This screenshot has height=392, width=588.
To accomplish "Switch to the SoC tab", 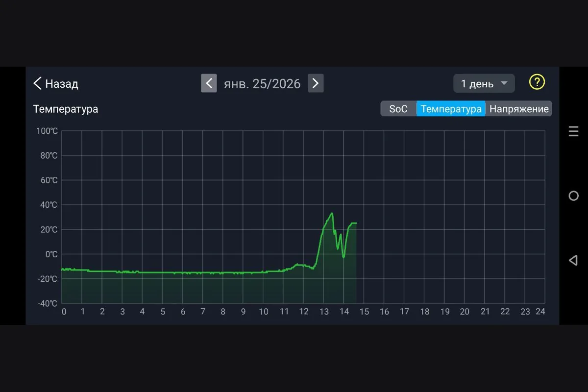I will coord(398,109).
